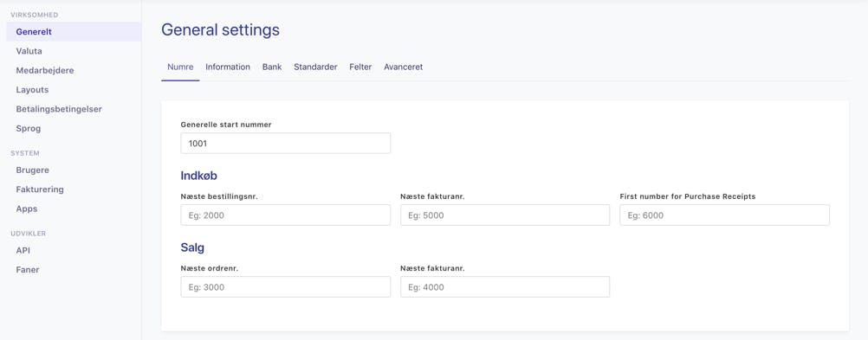Viewport: 868px width, 340px height.
Task: Switch to the Bank tab
Action: pyautogui.click(x=272, y=67)
